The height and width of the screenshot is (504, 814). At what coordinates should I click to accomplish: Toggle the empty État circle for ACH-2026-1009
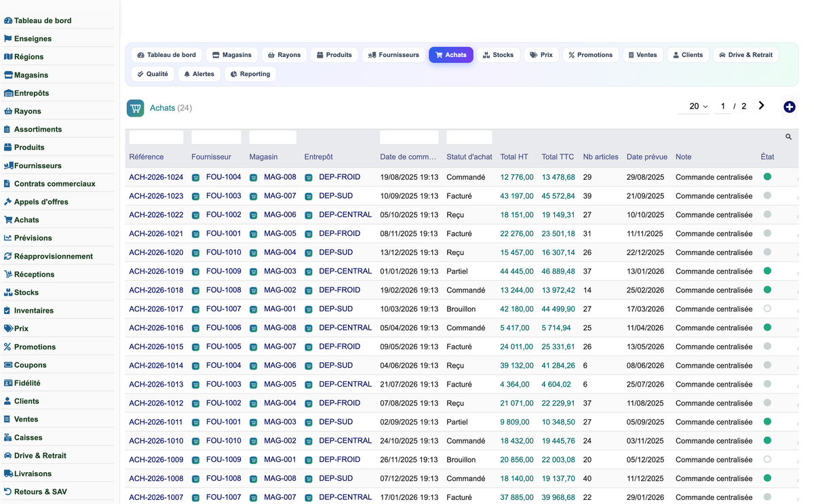pos(767,459)
